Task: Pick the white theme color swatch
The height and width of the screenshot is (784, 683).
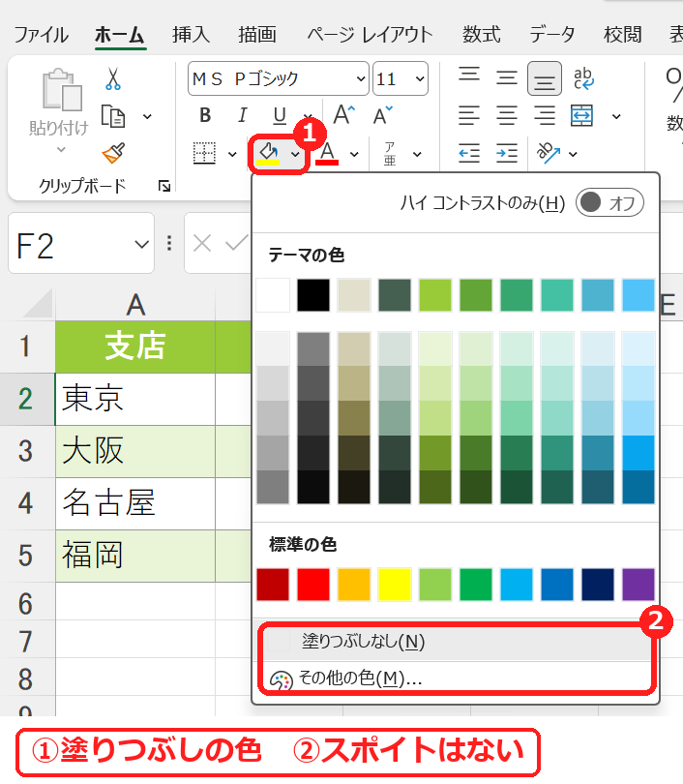Action: (x=273, y=295)
